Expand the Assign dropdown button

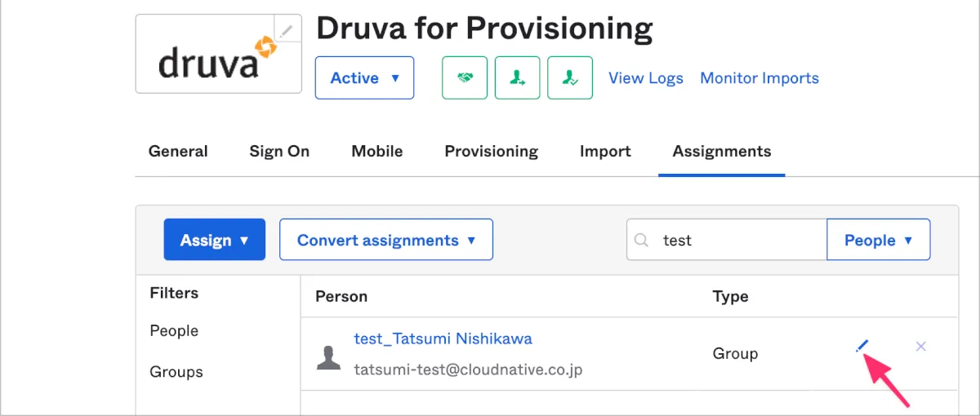pos(214,240)
